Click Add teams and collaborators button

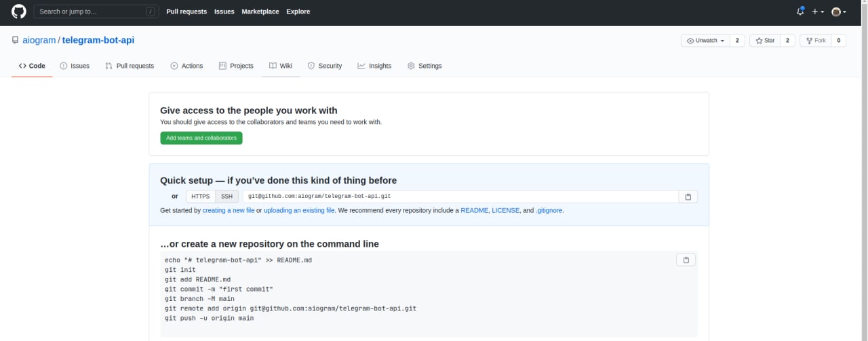point(201,138)
